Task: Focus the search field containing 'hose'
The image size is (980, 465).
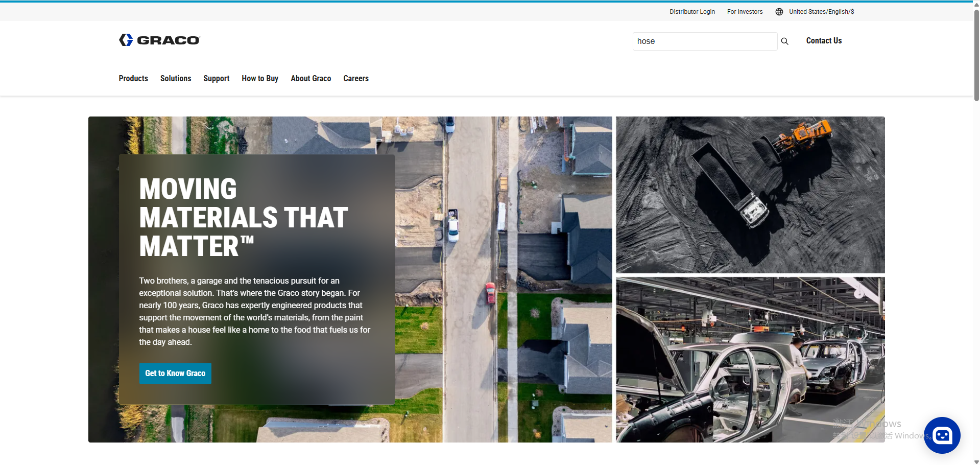Action: point(705,41)
